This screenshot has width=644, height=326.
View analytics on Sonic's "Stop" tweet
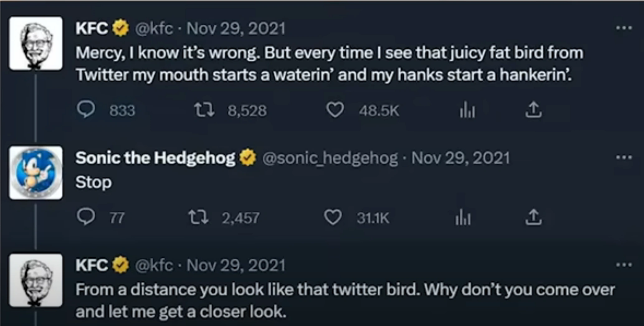[x=463, y=217]
